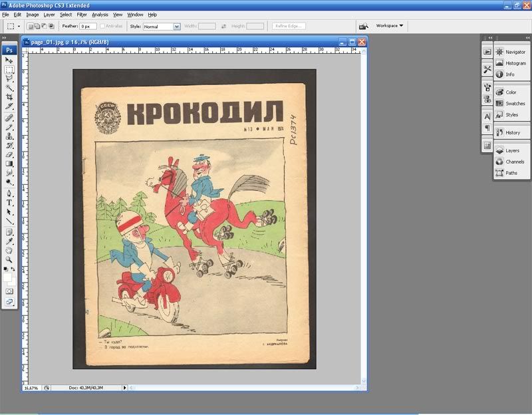Select the Healing Brush tool
532x415 pixels.
[x=9, y=118]
